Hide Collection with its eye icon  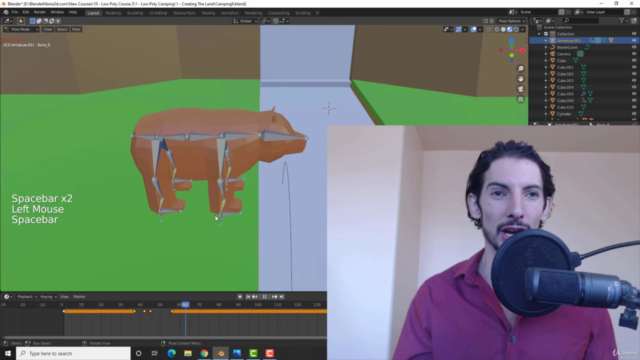point(634,34)
